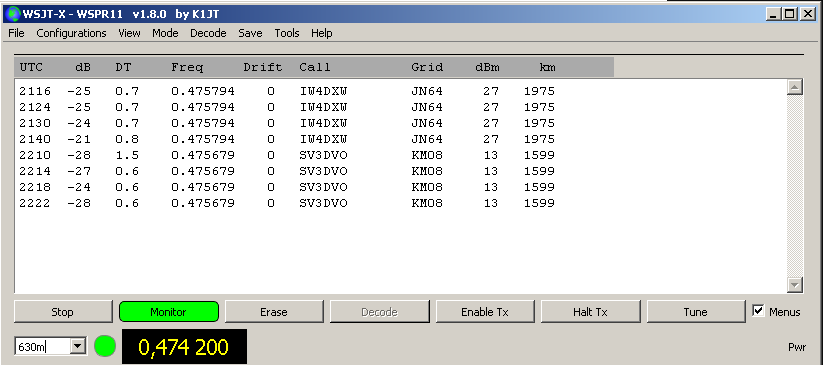Click the dBm column header

tap(488, 67)
